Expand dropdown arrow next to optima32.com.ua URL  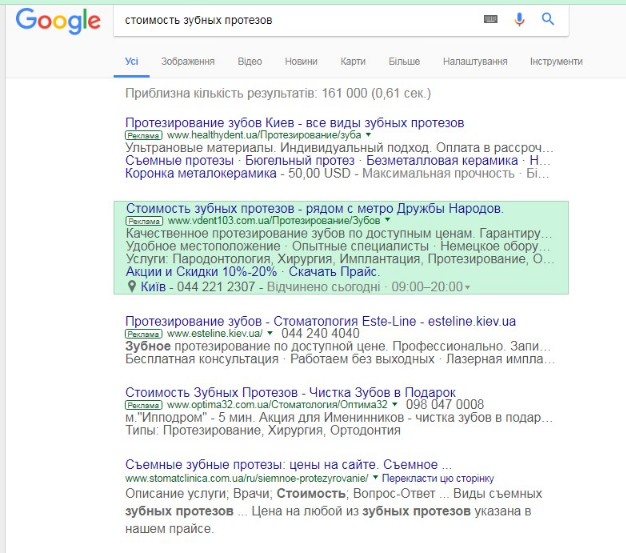point(395,404)
